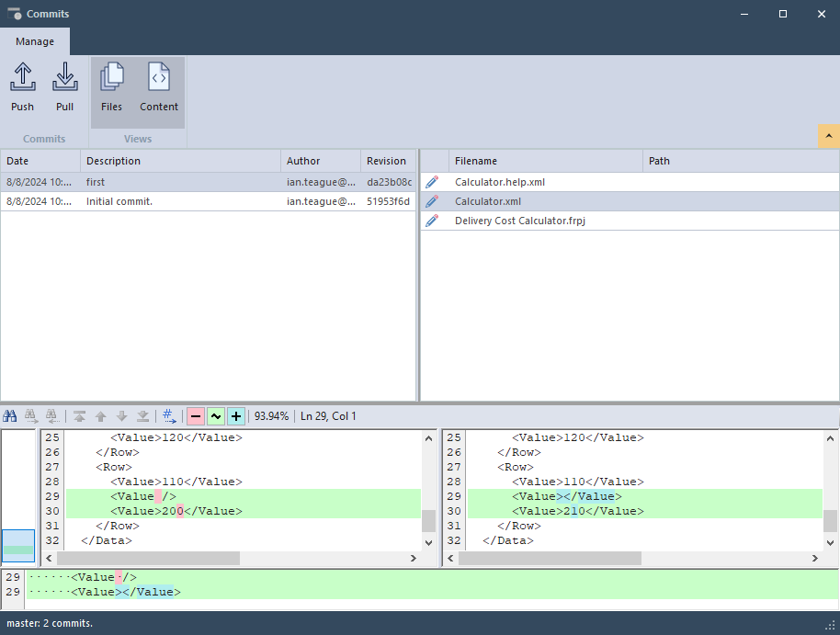Toggle added lines filter (blue plus)
The width and height of the screenshot is (840, 635).
[x=235, y=416]
